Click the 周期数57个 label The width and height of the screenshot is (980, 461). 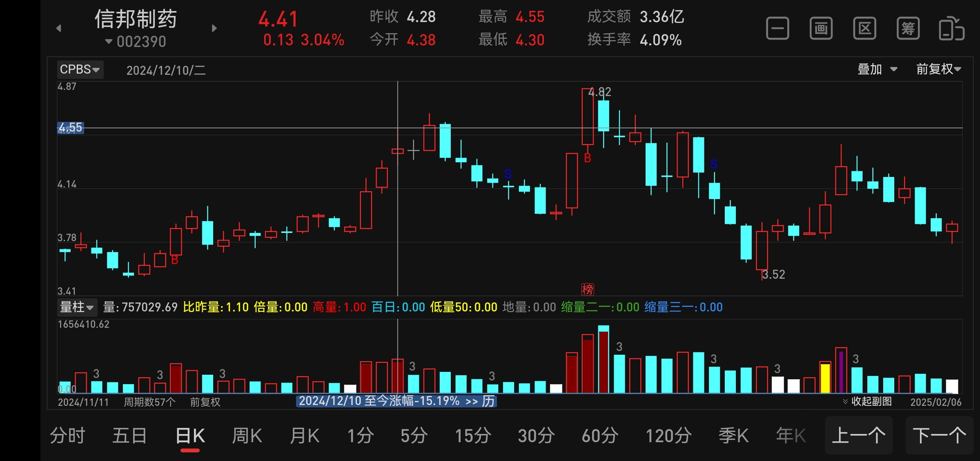150,402
